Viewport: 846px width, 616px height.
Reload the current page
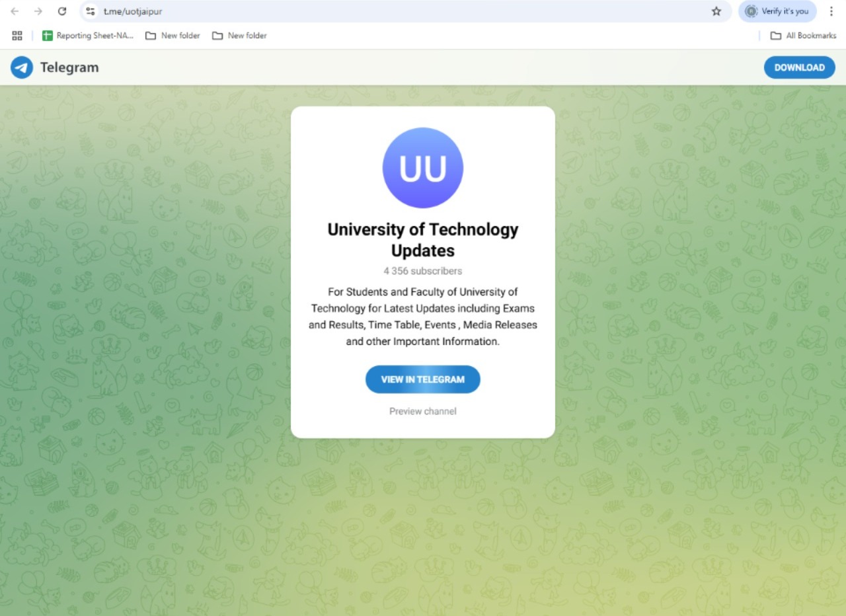point(62,11)
